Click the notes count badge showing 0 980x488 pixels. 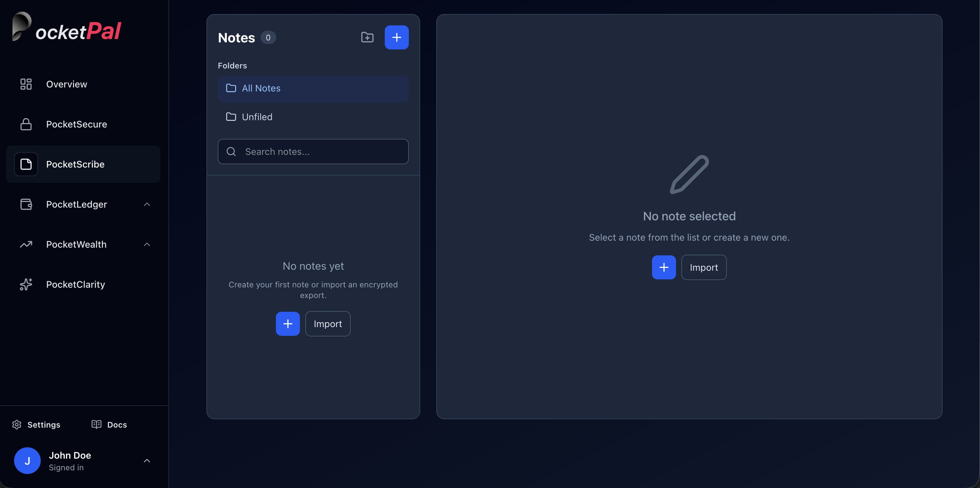coord(268,38)
